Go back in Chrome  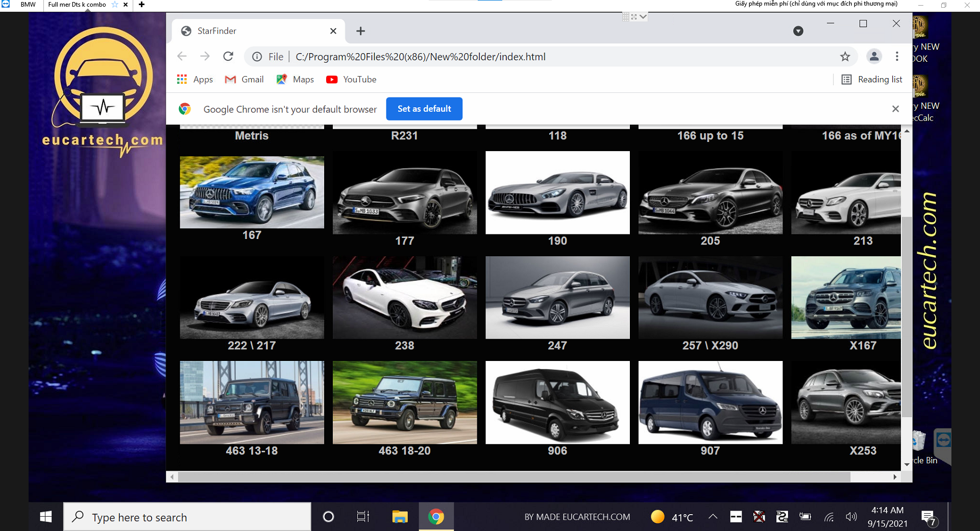coord(182,56)
